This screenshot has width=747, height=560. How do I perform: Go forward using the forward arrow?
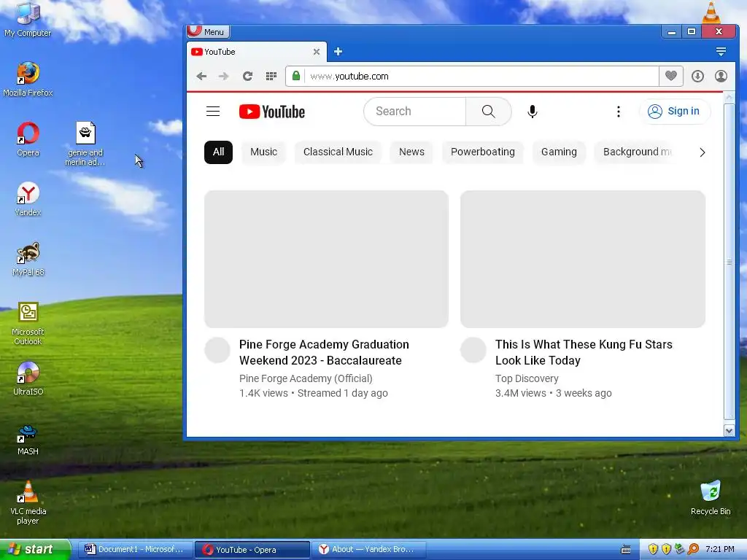223,76
